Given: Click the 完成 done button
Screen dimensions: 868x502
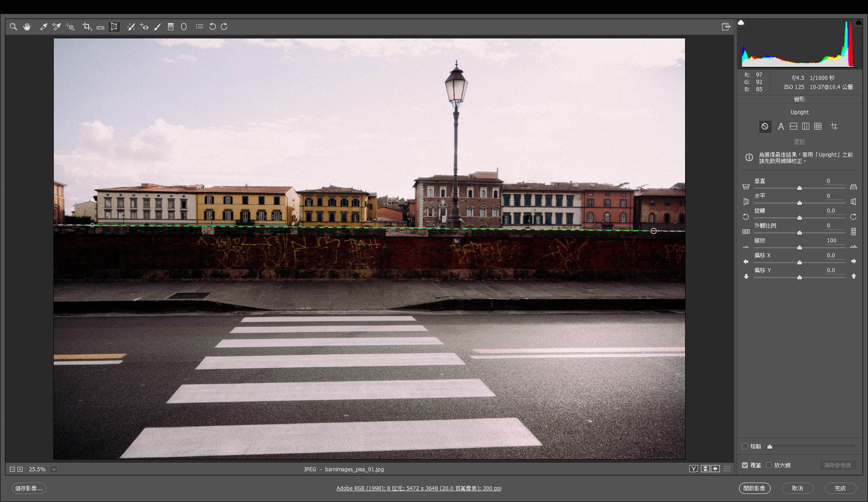Looking at the screenshot, I should (x=840, y=488).
